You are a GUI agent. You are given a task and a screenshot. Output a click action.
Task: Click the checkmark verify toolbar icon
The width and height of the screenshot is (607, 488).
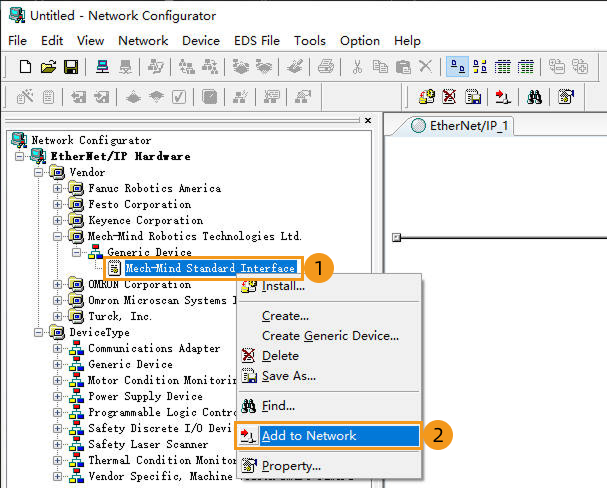179,96
